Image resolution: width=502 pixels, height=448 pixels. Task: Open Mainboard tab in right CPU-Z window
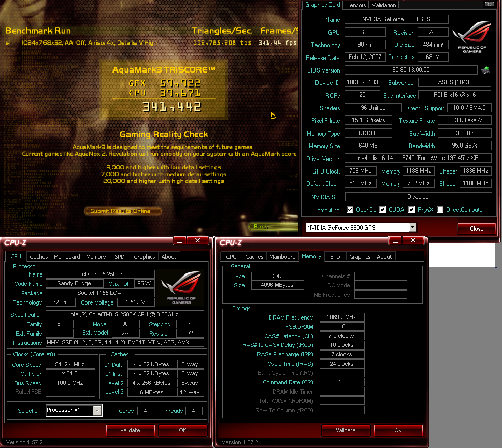[282, 257]
